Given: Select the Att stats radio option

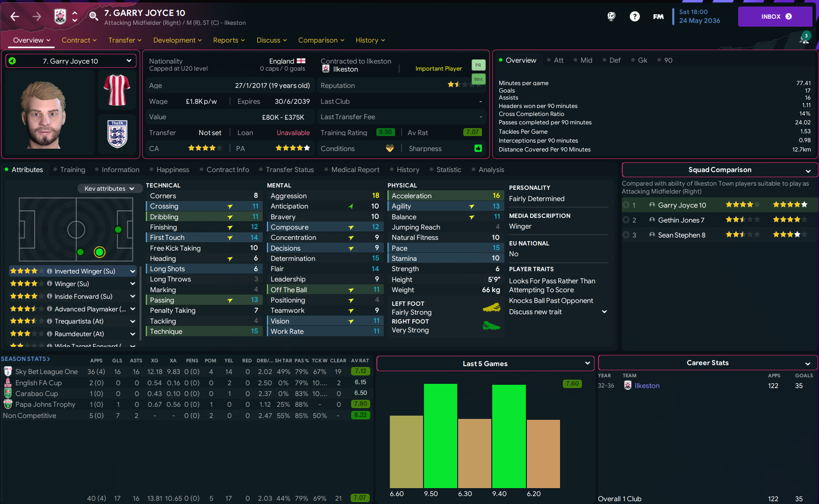Looking at the screenshot, I should (x=555, y=60).
